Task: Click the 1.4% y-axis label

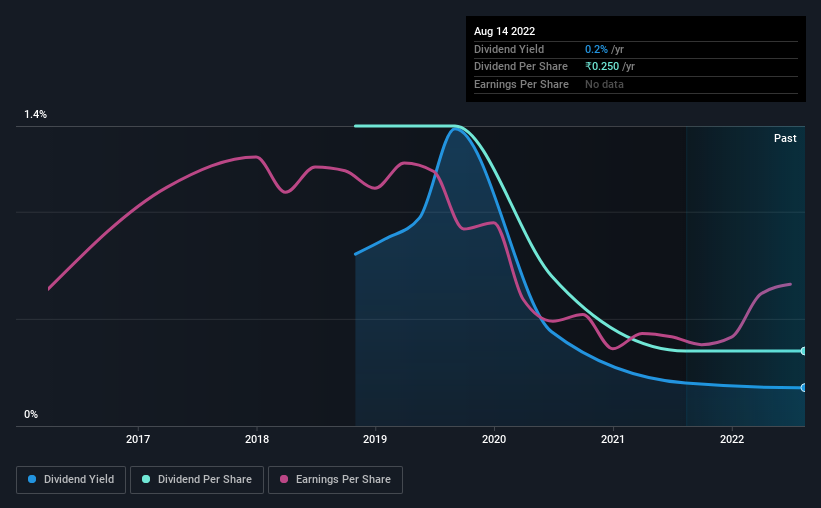Action: click(35, 114)
